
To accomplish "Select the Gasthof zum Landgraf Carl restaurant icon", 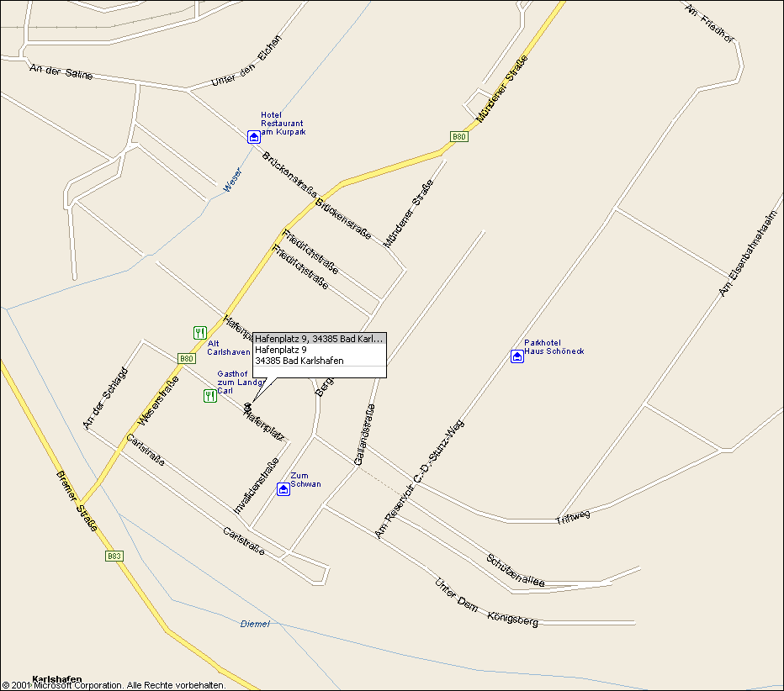I will point(210,396).
